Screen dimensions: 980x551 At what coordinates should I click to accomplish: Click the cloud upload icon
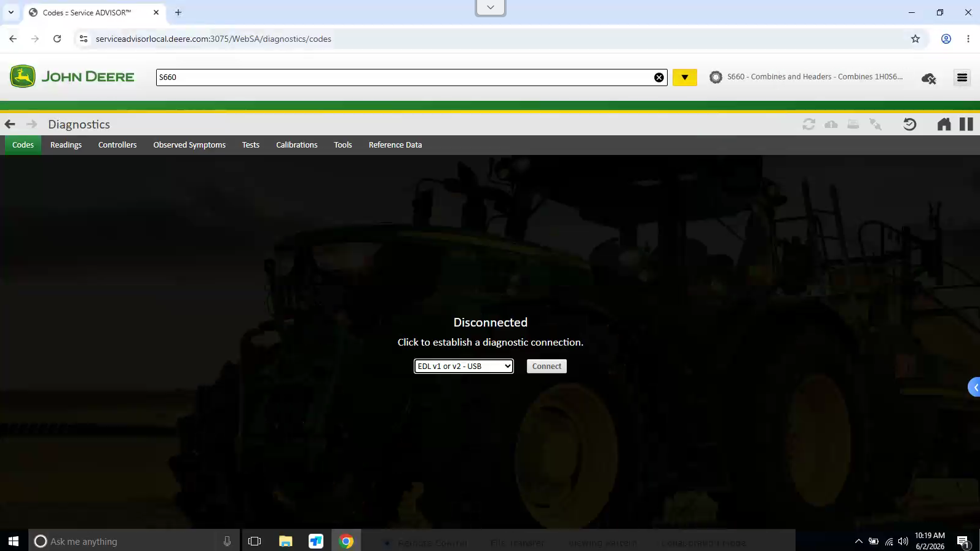(x=831, y=124)
